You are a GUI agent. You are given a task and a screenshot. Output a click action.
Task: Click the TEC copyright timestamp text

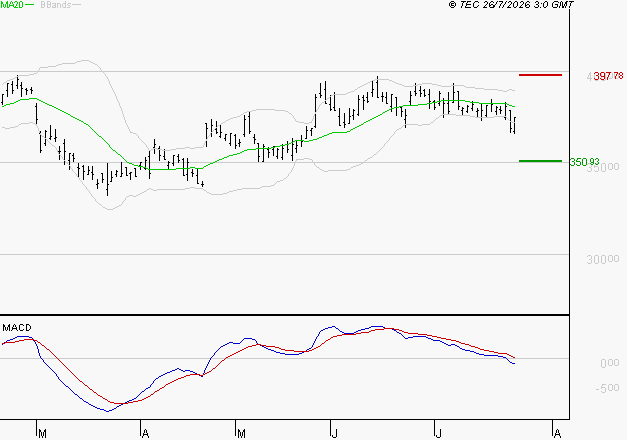(511, 5)
